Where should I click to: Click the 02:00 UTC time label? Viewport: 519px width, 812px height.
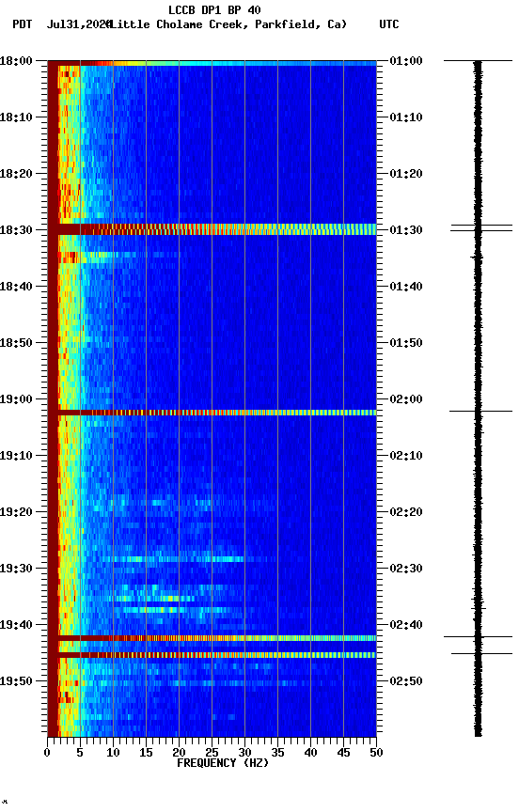406,399
